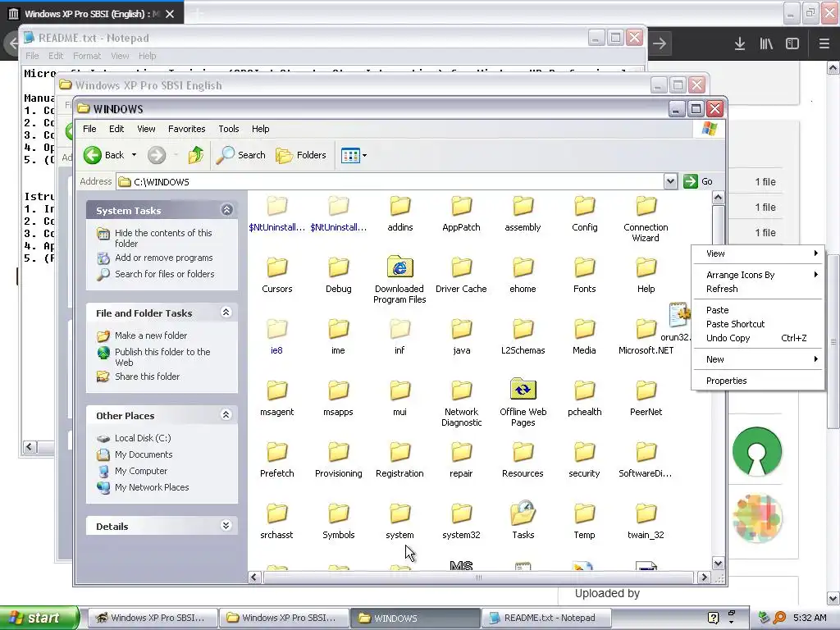840x630 pixels.
Task: Click the Config folder icon
Action: 584,206
